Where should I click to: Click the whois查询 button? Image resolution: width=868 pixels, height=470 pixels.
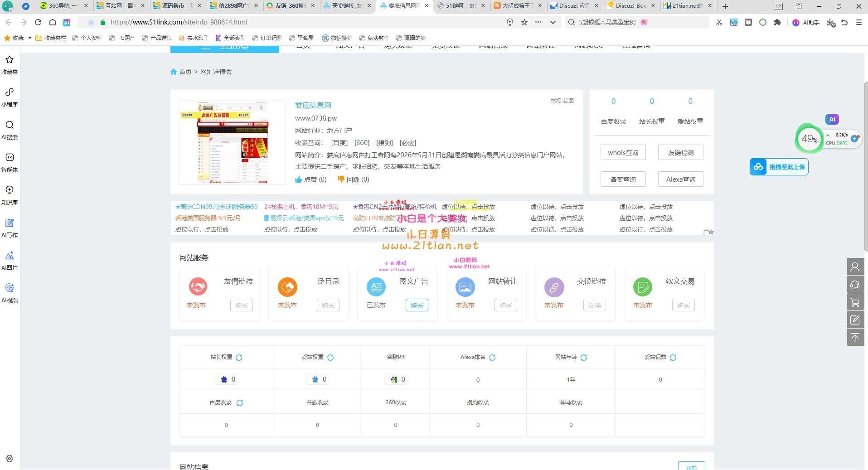[x=623, y=153]
